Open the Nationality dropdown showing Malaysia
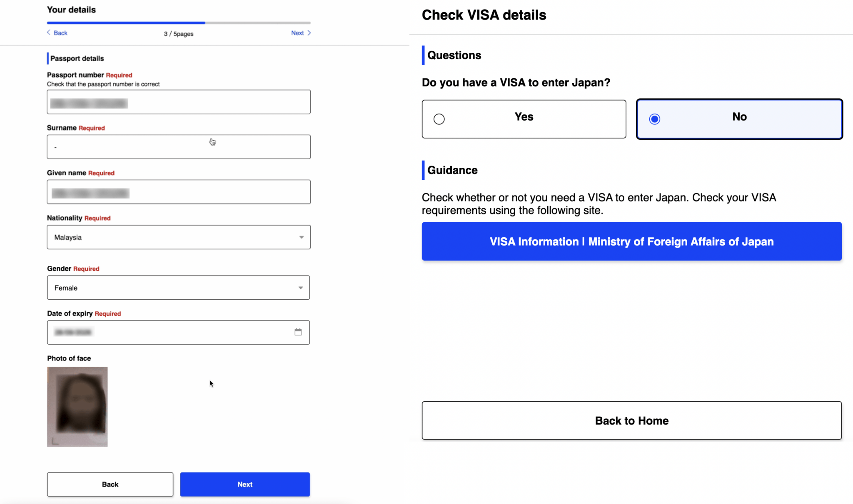This screenshot has height=504, width=853. (x=178, y=237)
